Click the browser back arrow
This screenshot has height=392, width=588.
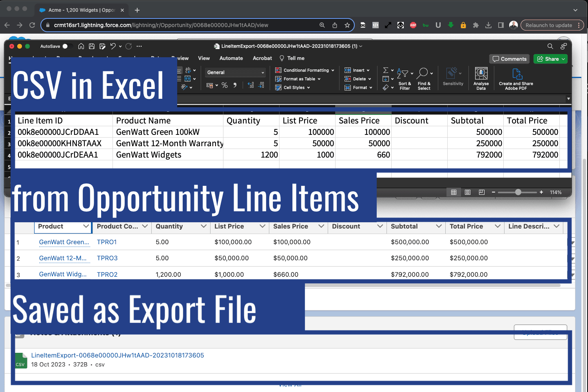click(x=7, y=25)
